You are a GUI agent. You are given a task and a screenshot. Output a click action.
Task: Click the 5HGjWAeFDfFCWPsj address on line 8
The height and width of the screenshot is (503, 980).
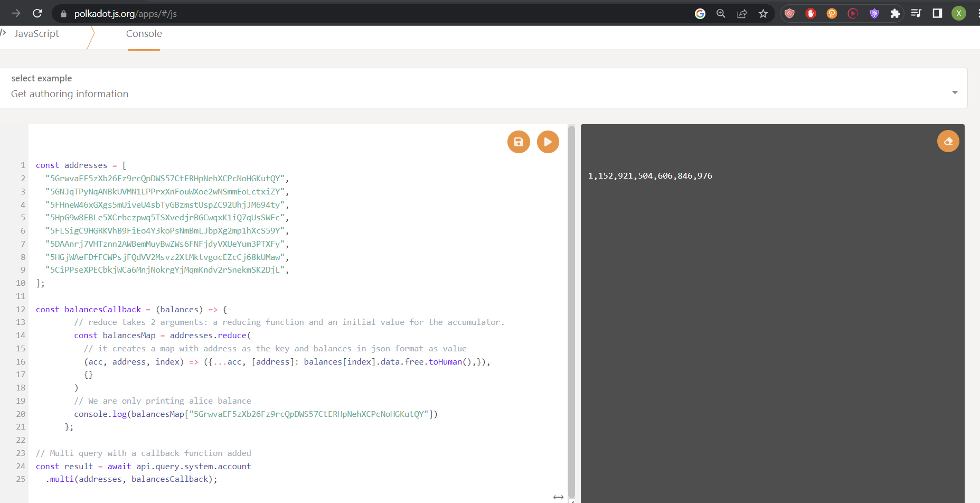coord(165,257)
